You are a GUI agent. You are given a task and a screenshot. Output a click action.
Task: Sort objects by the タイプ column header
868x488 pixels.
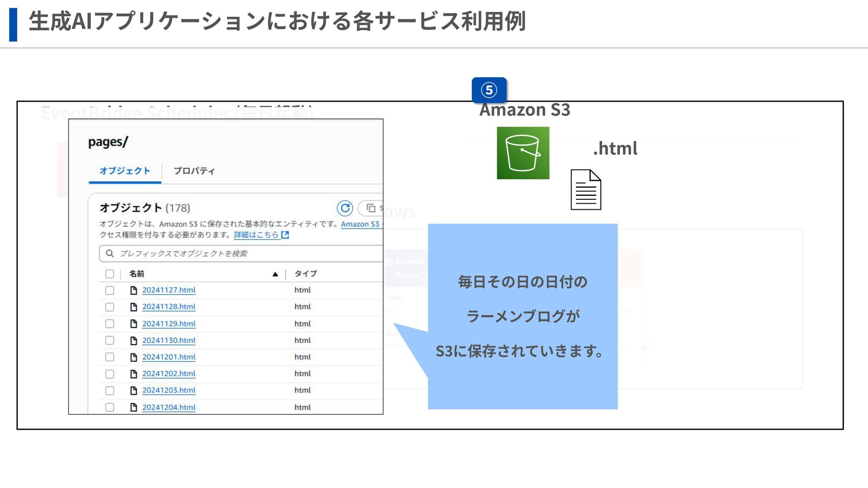[306, 274]
